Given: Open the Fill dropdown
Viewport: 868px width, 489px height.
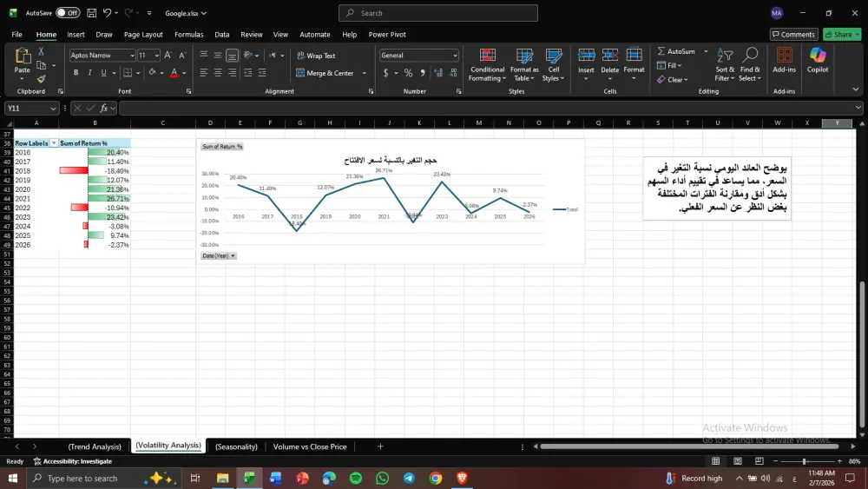Looking at the screenshot, I should pos(669,65).
